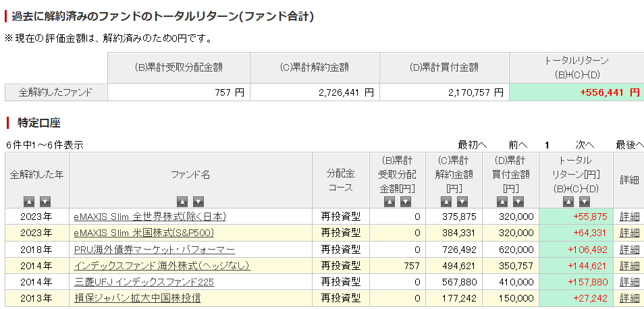Sort (C)累計解約金額 column descending

pos(462,201)
